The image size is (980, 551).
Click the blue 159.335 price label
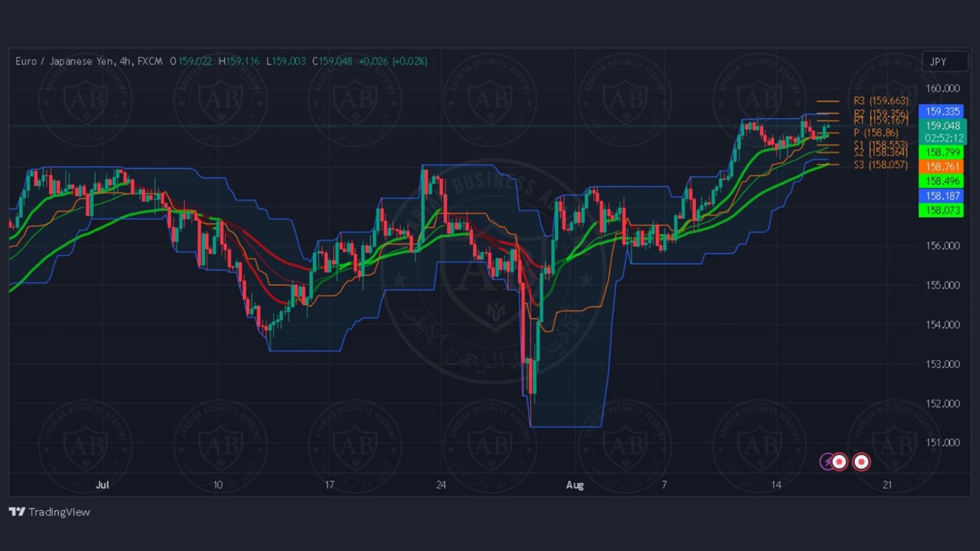942,112
